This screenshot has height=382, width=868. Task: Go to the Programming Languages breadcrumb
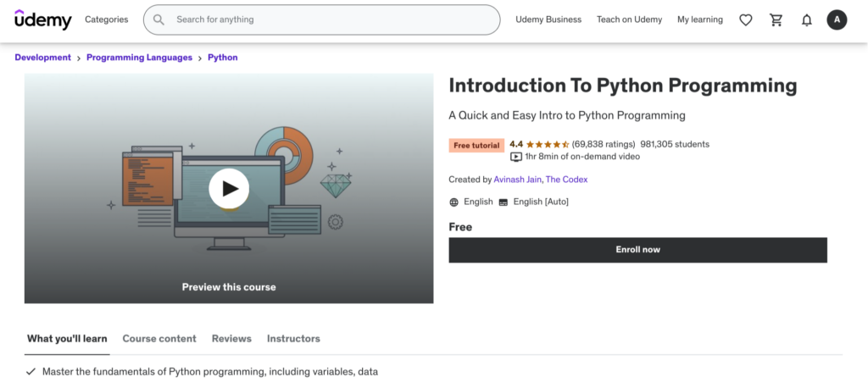[139, 58]
